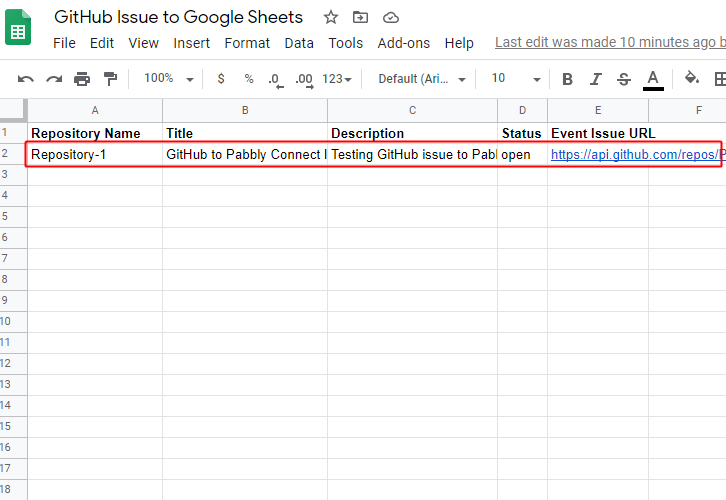Select the open status cell
726x500 pixels.
click(x=522, y=154)
